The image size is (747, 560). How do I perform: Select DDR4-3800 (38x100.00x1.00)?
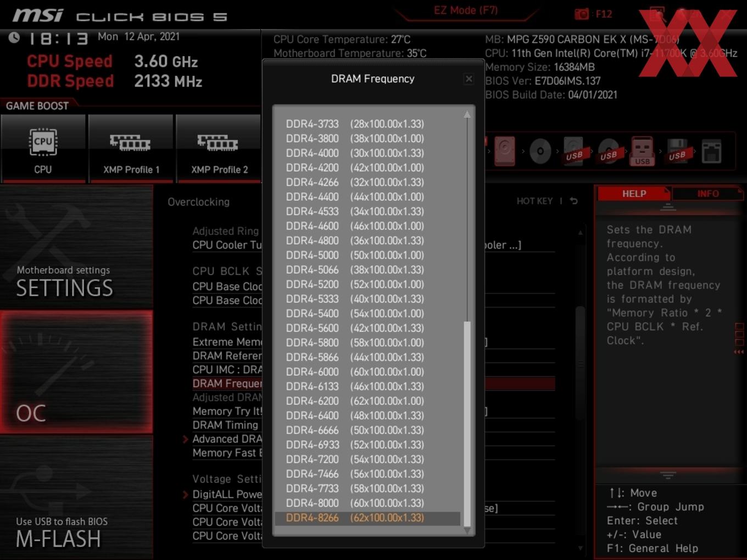[x=367, y=138]
